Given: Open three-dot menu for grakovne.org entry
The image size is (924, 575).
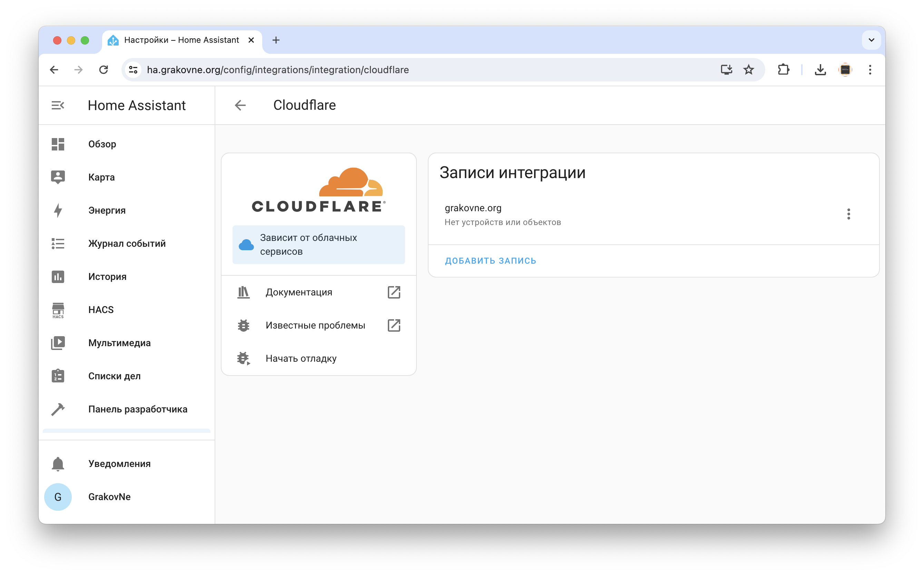Looking at the screenshot, I should [848, 214].
